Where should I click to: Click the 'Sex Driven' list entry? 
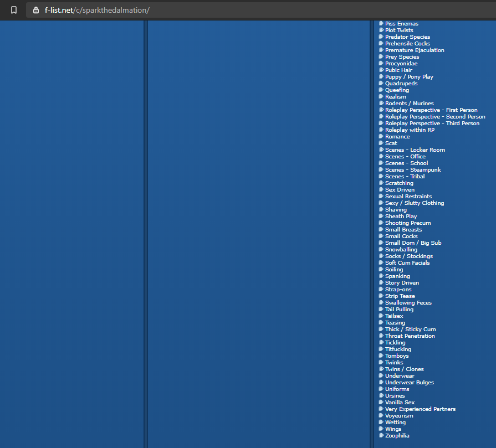point(400,190)
